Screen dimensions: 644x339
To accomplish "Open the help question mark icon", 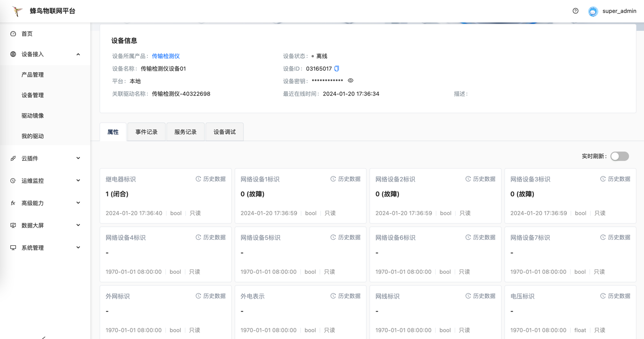I will 576,11.
